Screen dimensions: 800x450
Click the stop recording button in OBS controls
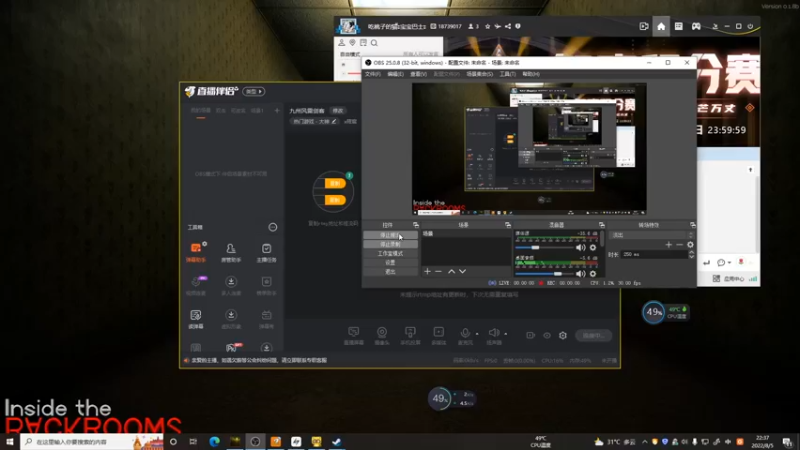coord(390,244)
